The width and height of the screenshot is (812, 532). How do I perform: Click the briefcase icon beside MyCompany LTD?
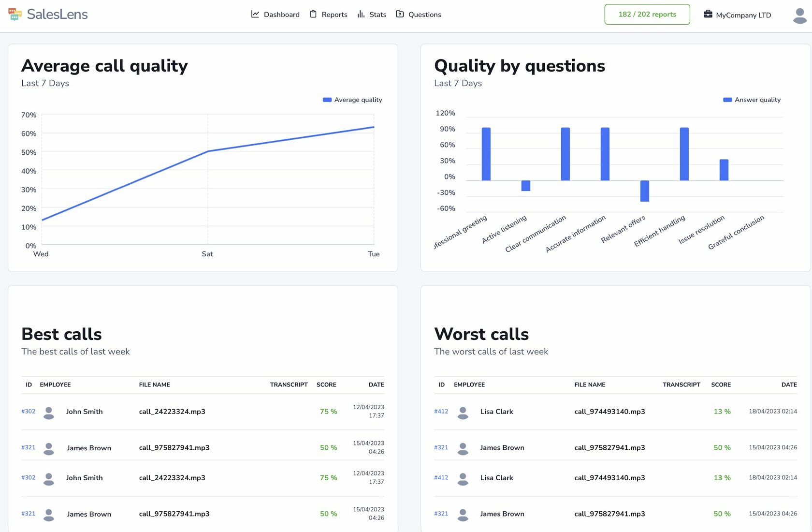click(x=707, y=15)
